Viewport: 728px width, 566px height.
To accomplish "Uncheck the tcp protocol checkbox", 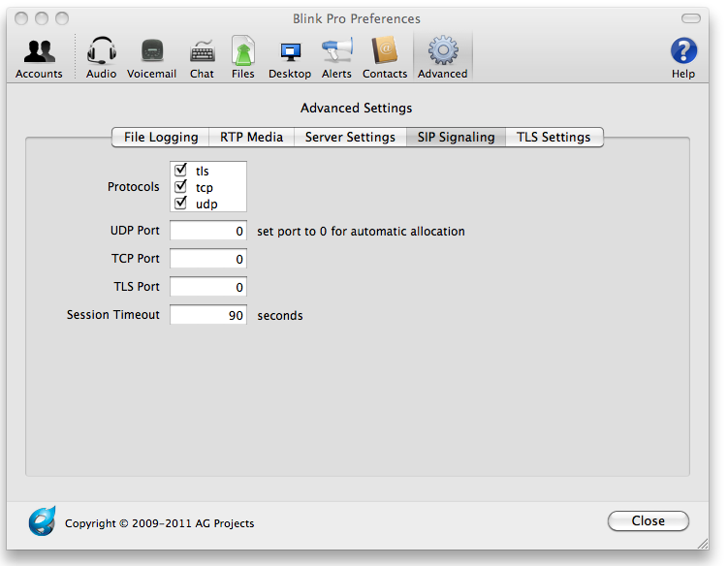I will pyautogui.click(x=180, y=187).
